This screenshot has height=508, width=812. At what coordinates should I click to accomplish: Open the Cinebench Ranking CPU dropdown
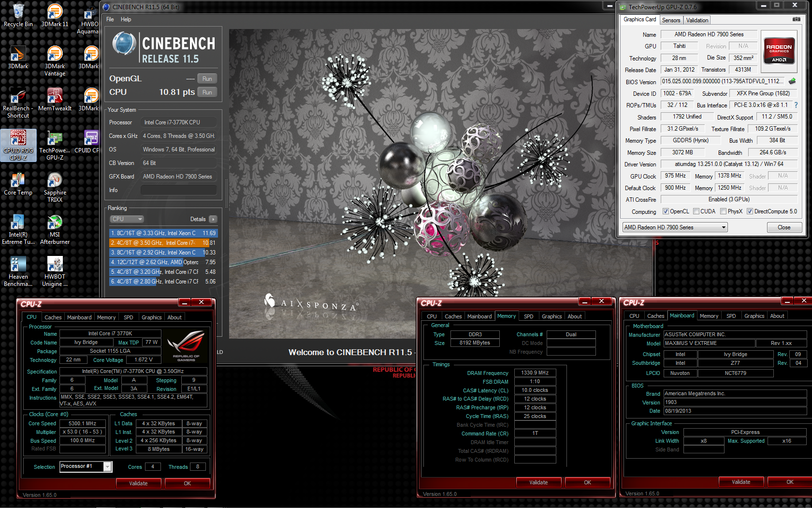tap(127, 219)
